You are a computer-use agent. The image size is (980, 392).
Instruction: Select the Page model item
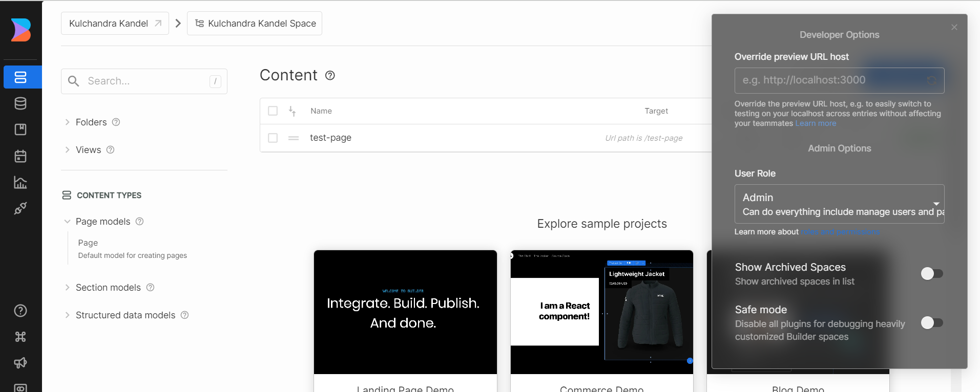click(88, 243)
